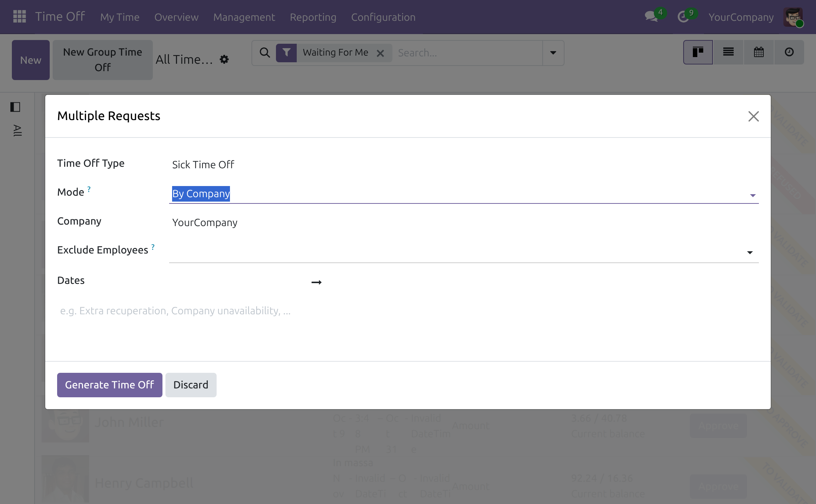The width and height of the screenshot is (816, 504).
Task: Open the Reporting menu
Action: pos(313,17)
